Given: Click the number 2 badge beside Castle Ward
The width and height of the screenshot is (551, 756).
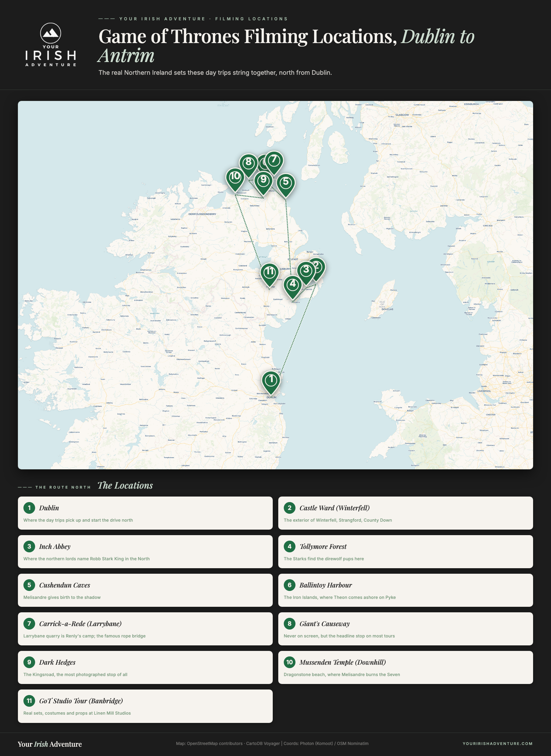Looking at the screenshot, I should 290,508.
